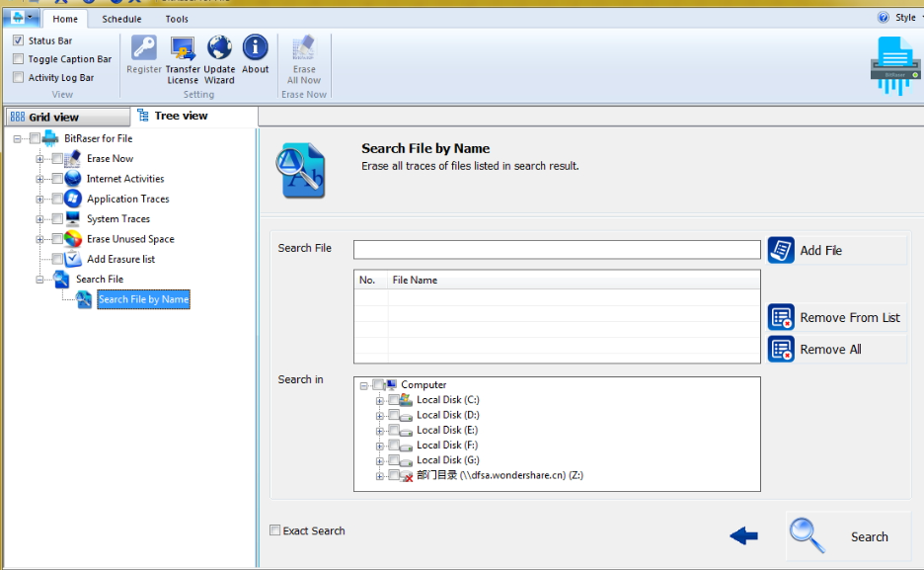Click the Search File text input
Viewport: 924px width, 570px height.
[x=557, y=249]
